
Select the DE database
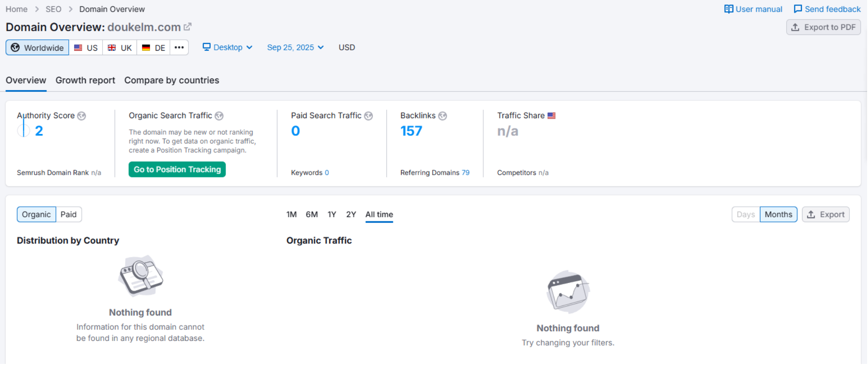coord(153,48)
